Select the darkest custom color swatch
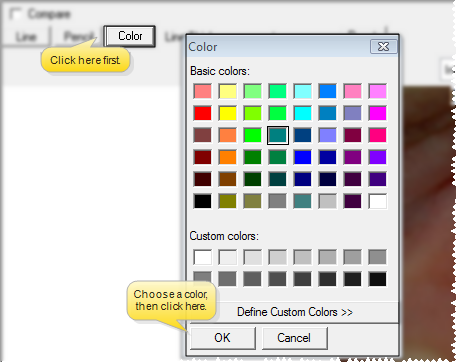Image resolution: width=456 pixels, height=362 pixels. (x=378, y=279)
